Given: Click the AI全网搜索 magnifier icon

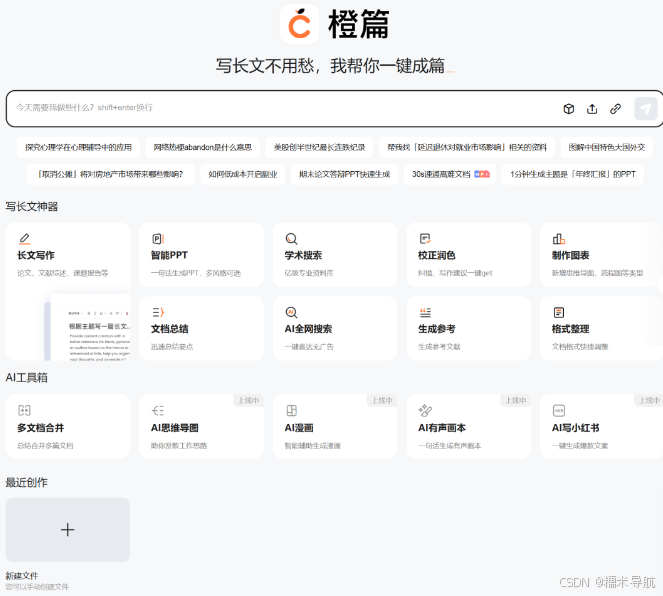Looking at the screenshot, I should tap(291, 312).
